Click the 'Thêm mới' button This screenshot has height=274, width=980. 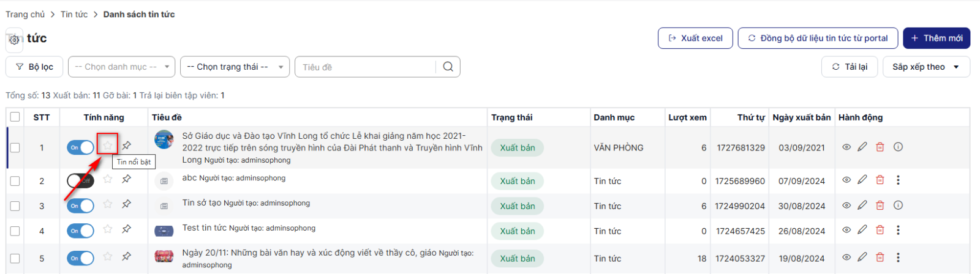936,38
